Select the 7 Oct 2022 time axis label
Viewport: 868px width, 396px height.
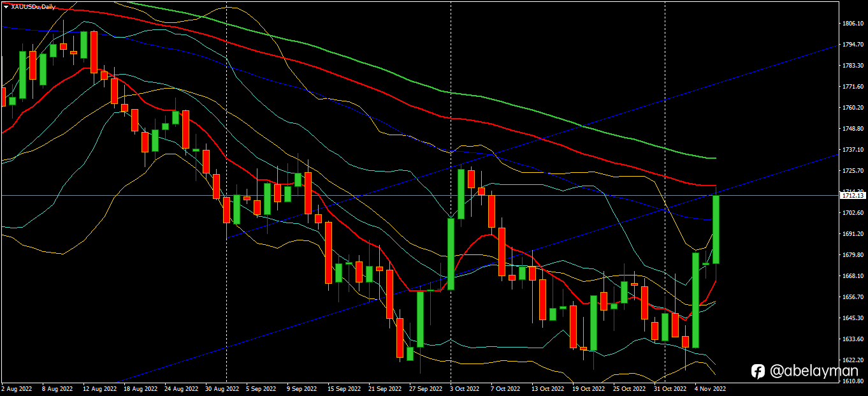click(506, 388)
